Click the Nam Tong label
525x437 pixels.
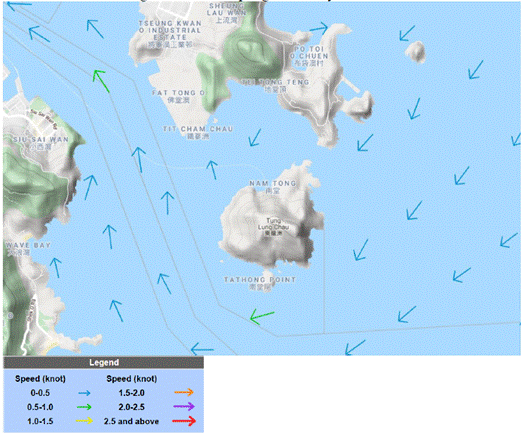click(x=273, y=187)
